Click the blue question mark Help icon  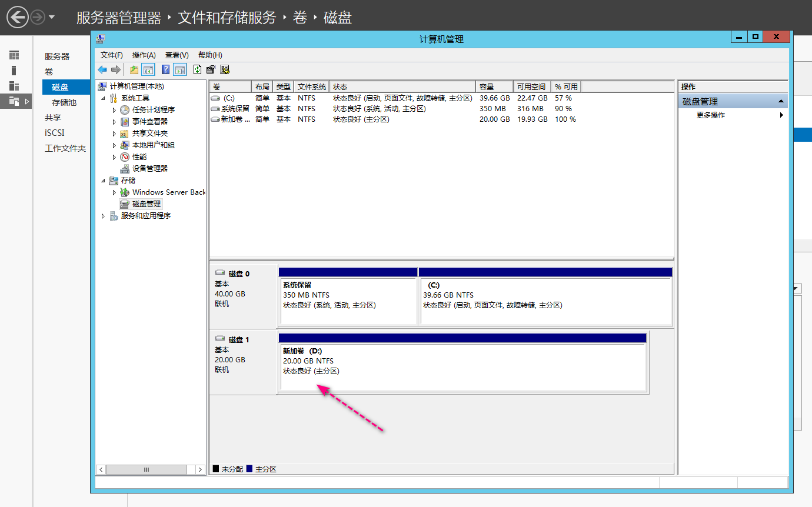(x=166, y=70)
